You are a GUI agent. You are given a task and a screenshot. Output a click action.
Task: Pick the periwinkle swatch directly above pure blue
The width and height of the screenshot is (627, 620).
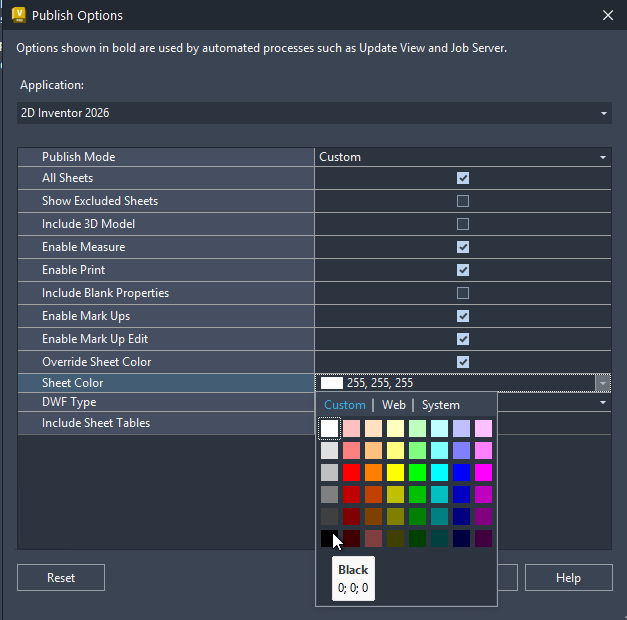(x=461, y=450)
